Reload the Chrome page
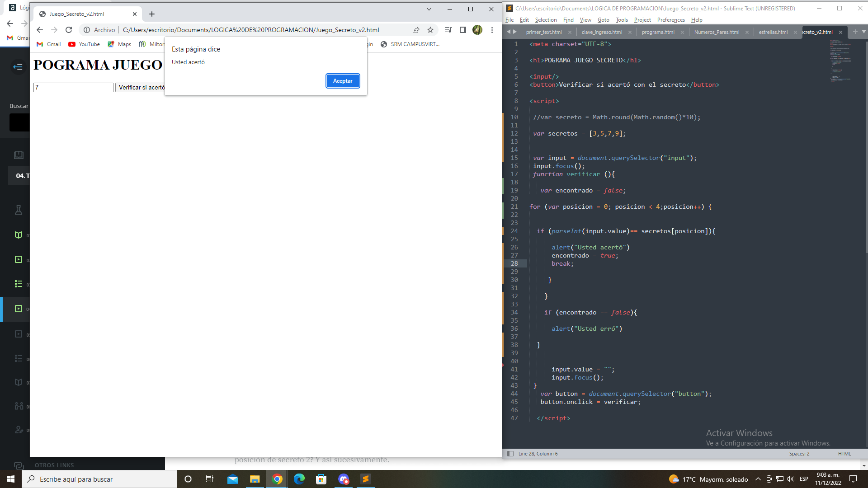 click(69, 30)
